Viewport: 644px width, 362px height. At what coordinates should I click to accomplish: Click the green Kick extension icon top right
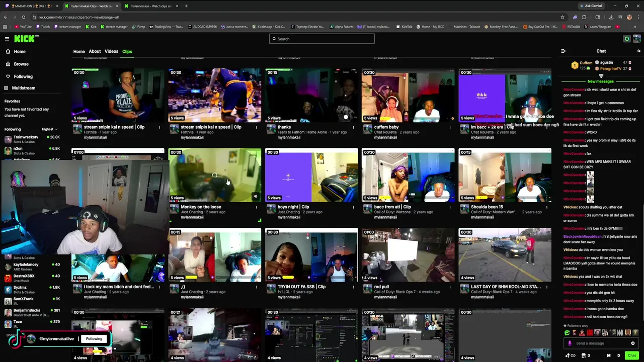(x=627, y=39)
